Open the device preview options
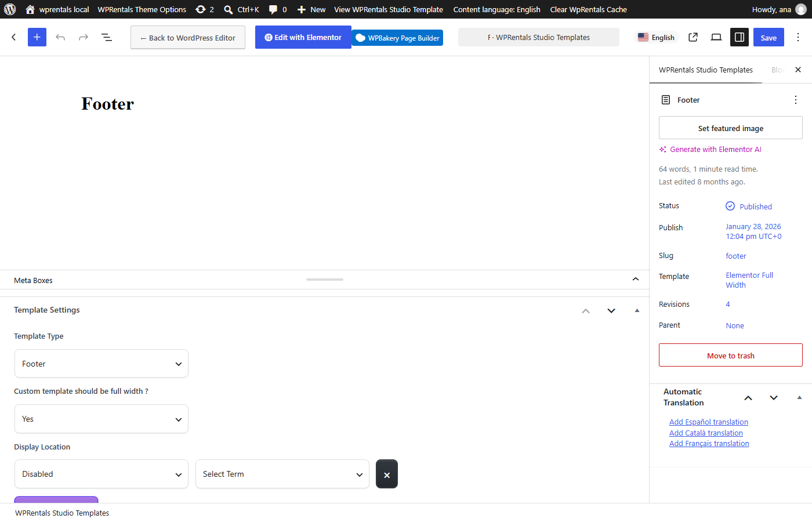 point(716,37)
